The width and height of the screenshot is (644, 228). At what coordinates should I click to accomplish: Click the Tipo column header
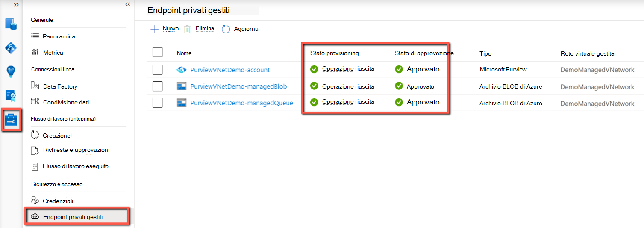pyautogui.click(x=485, y=53)
